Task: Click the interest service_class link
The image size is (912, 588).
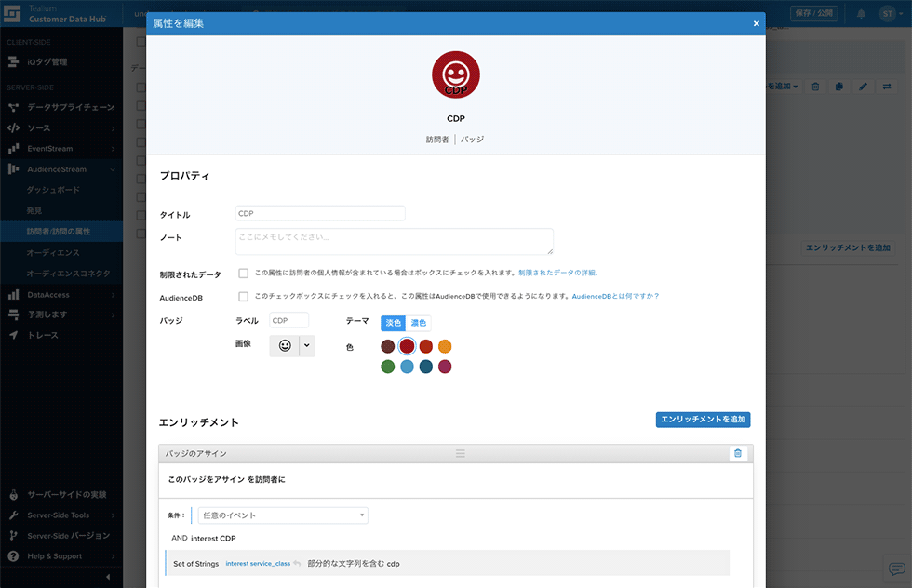Action: coord(258,564)
